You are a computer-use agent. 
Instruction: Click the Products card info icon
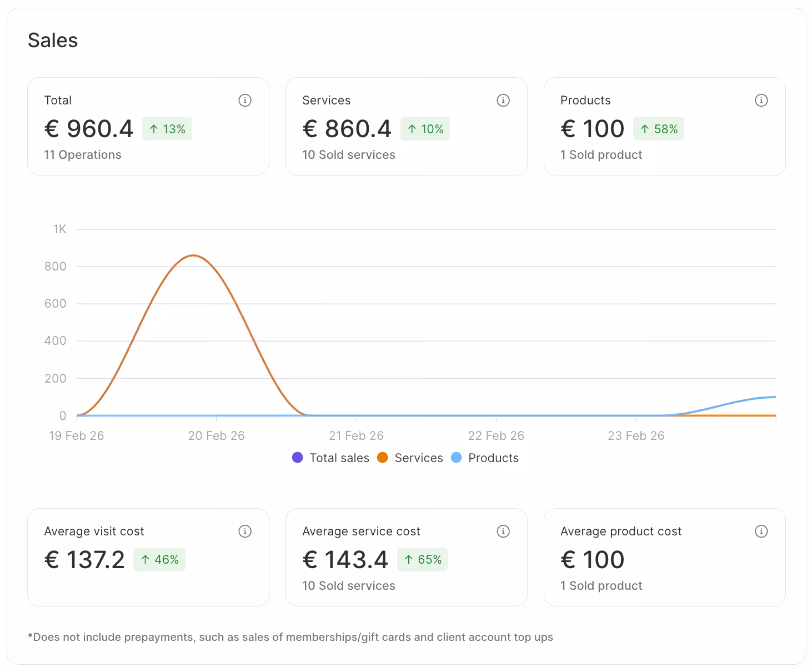761,101
